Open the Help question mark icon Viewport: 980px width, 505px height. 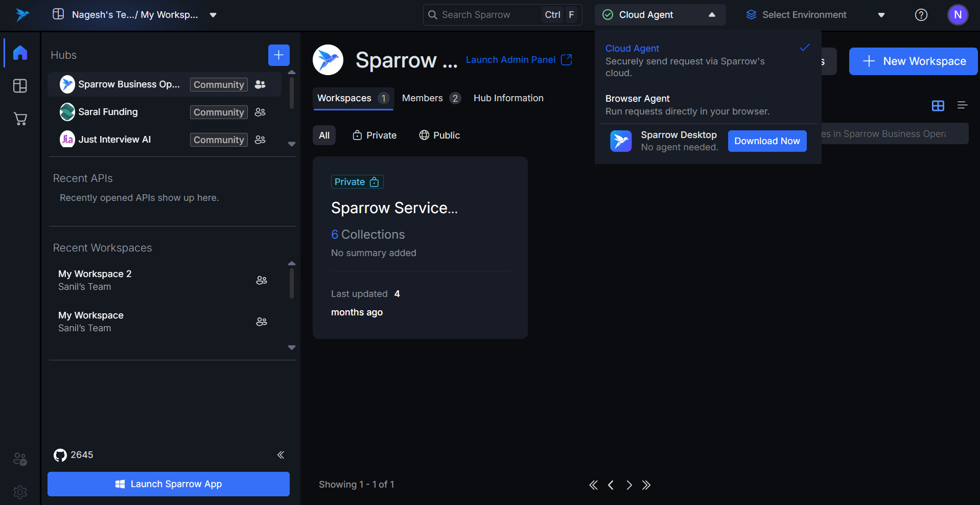(x=921, y=15)
